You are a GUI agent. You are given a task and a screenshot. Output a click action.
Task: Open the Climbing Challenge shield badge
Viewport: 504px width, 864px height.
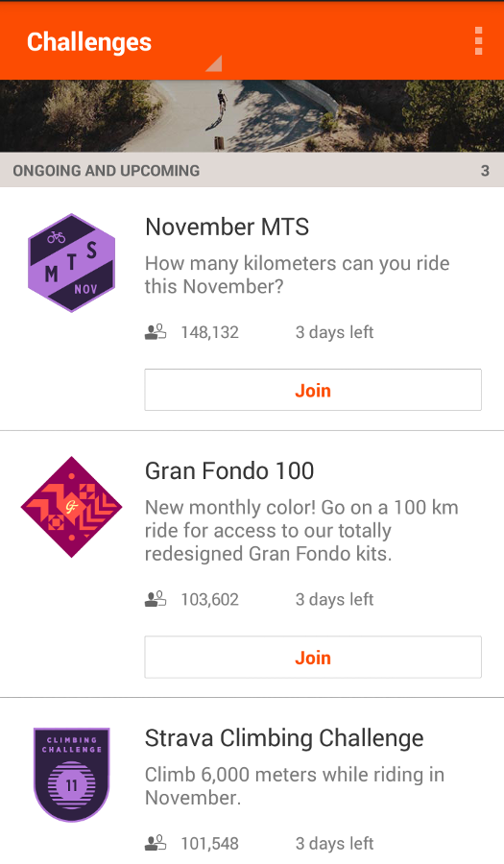pyautogui.click(x=72, y=775)
